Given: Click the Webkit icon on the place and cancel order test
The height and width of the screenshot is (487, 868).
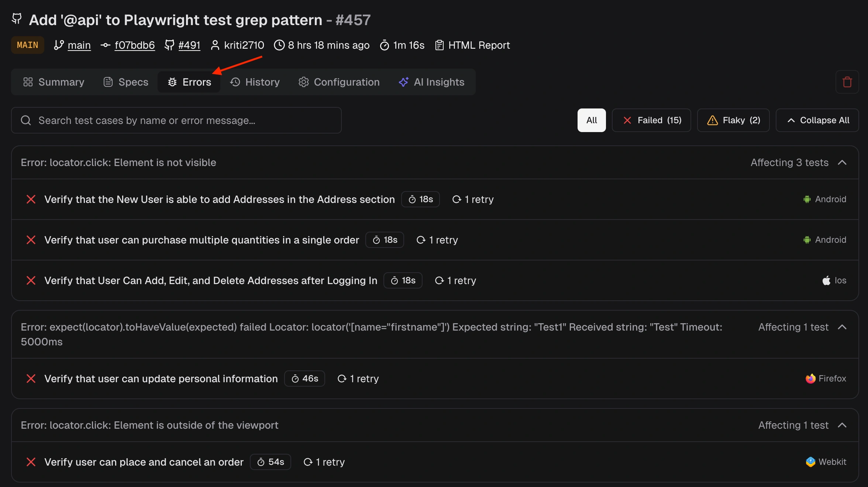Looking at the screenshot, I should point(810,462).
